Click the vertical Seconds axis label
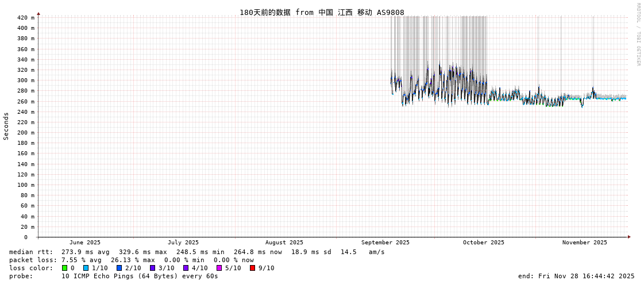This screenshot has height=284, width=644. [6, 126]
